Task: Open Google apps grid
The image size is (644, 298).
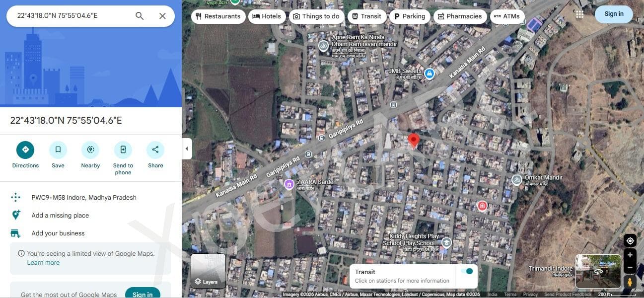Action: pos(579,14)
